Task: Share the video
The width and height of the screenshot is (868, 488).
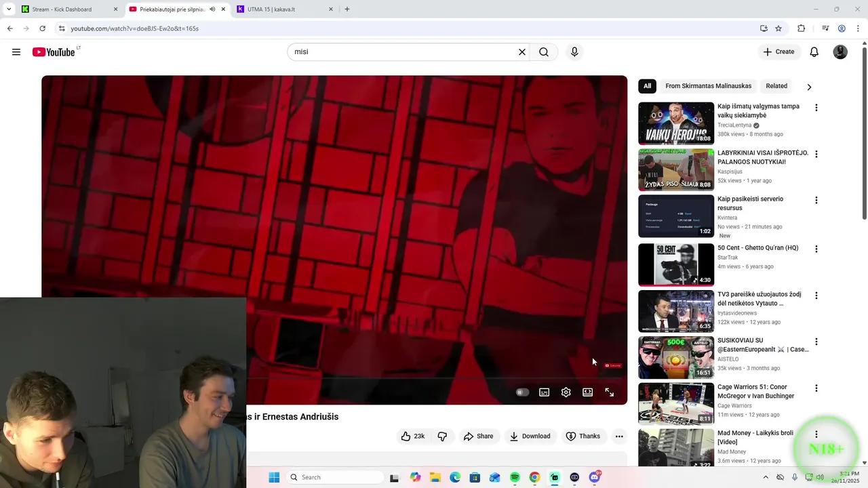Action: pos(478,436)
